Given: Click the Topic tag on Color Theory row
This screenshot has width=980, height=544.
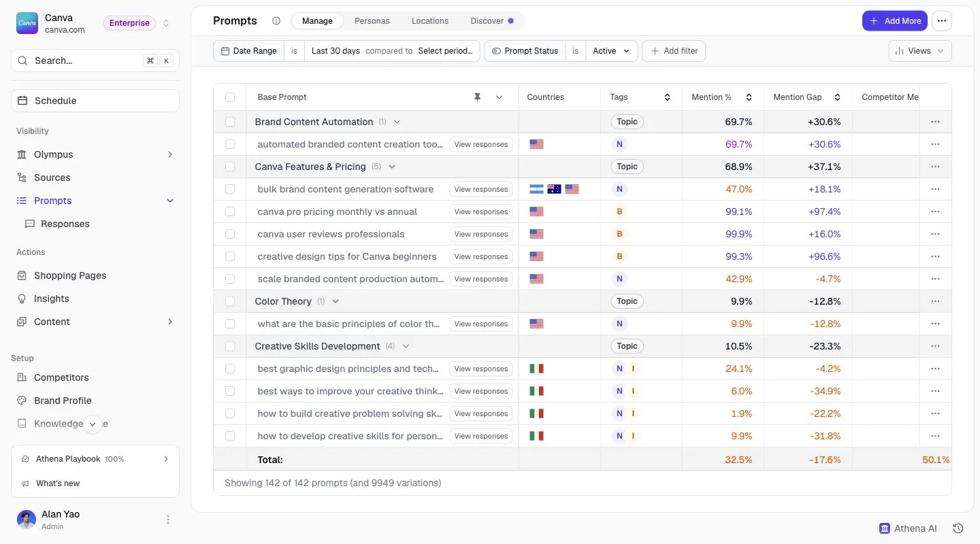Looking at the screenshot, I should [x=627, y=301].
